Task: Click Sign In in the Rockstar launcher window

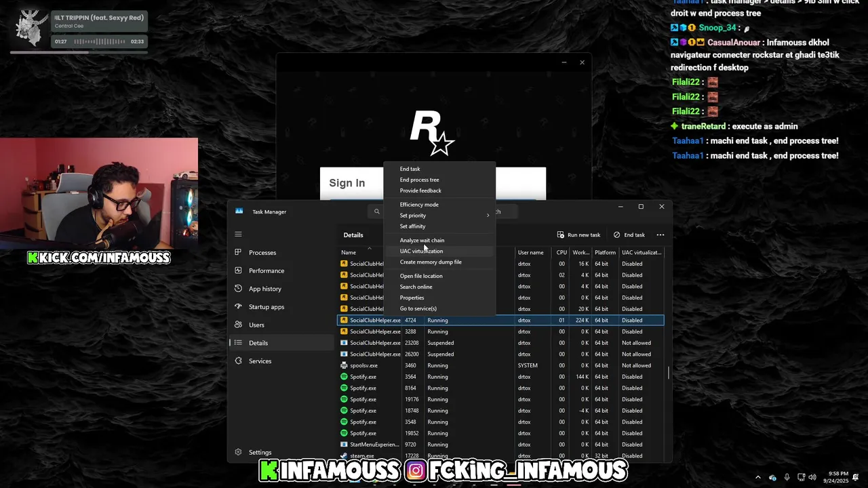Action: (347, 183)
